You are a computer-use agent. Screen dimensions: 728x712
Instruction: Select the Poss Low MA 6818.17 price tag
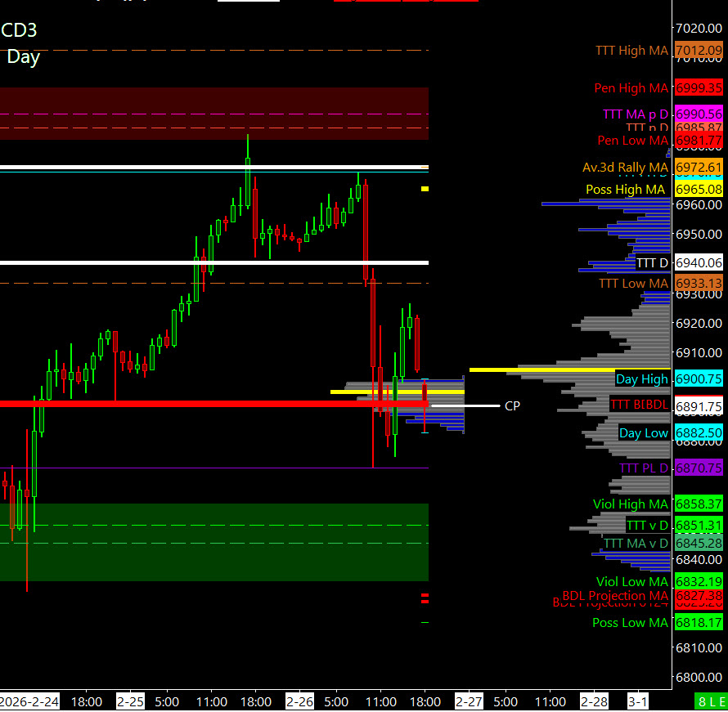699,623
